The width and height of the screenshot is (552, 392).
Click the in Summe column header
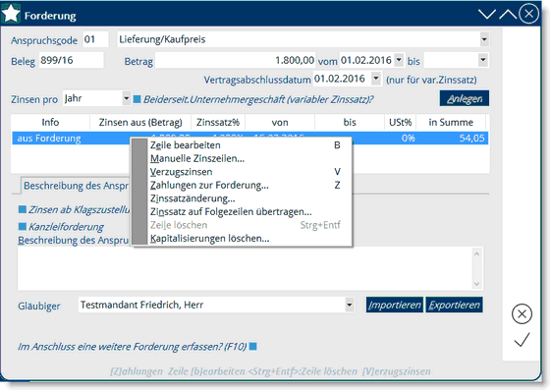click(x=451, y=122)
